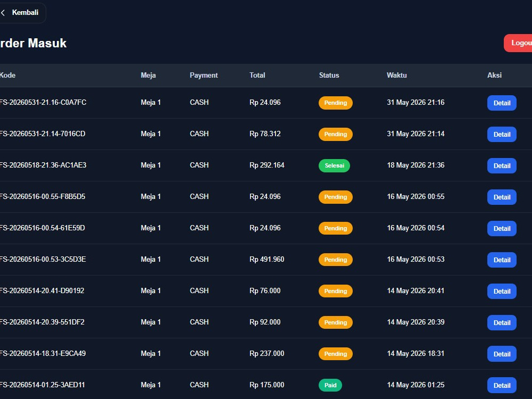Click Pending badge of the Rp 491.960 order
532x399 pixels.
336,260
